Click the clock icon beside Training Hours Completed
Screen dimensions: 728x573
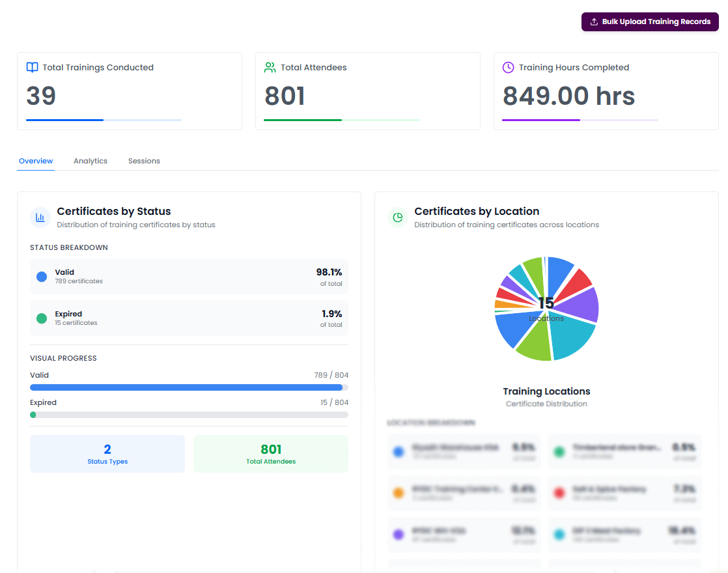(x=509, y=68)
